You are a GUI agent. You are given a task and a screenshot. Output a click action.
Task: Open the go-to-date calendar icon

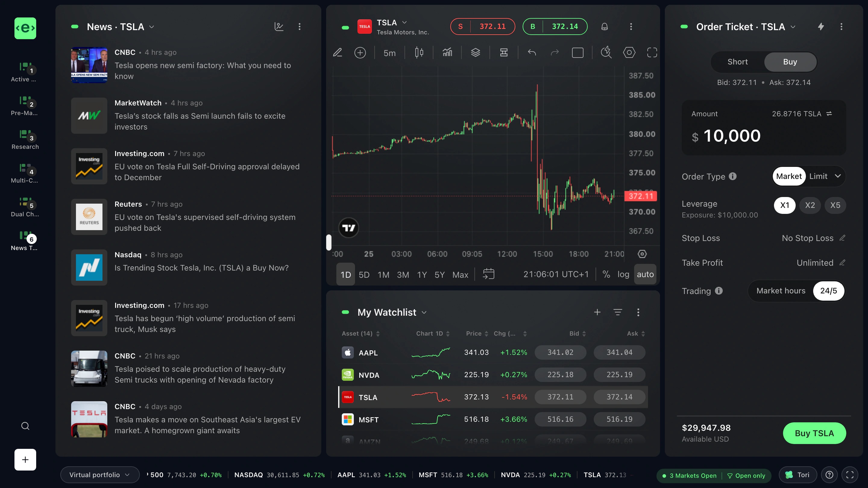click(489, 274)
